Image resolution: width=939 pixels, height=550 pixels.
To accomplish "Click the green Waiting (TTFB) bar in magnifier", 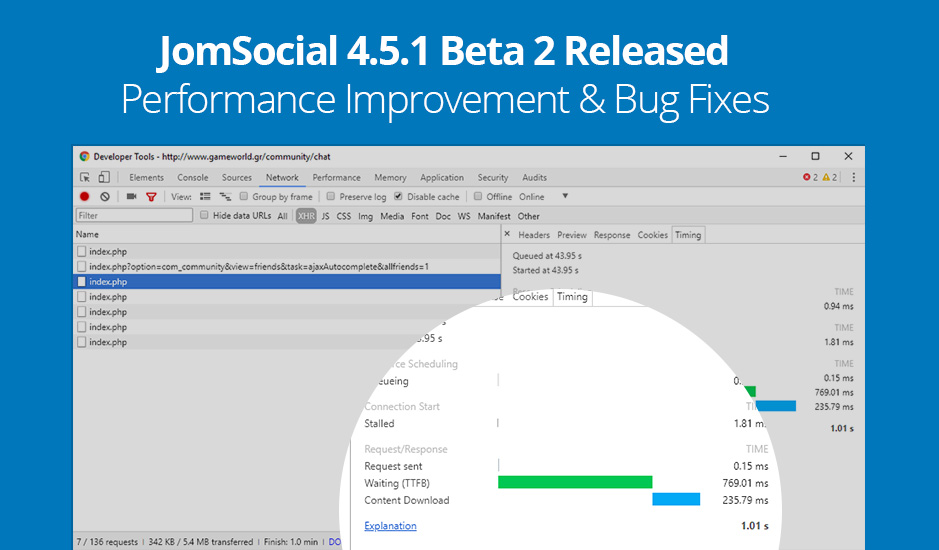I will [x=575, y=482].
